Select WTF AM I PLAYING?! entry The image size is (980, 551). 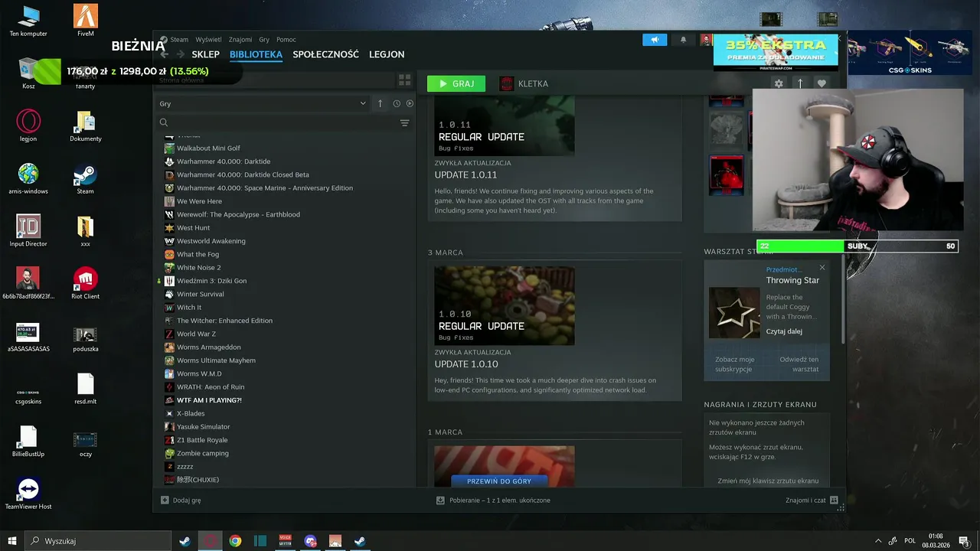click(x=209, y=400)
